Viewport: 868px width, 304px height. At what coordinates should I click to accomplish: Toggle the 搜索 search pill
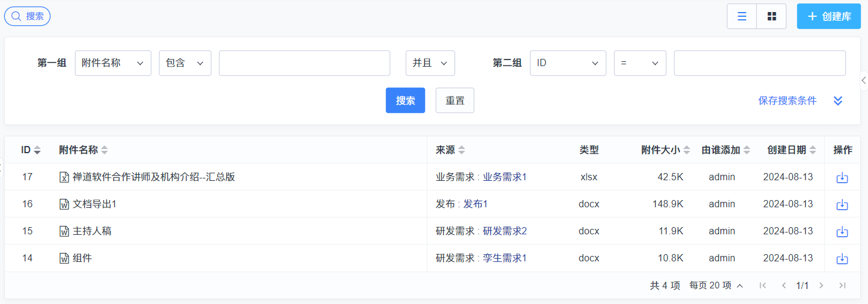click(28, 16)
